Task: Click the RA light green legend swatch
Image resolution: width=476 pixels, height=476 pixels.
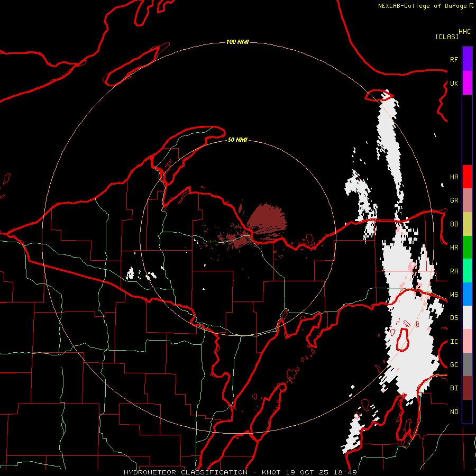Action: (x=467, y=271)
